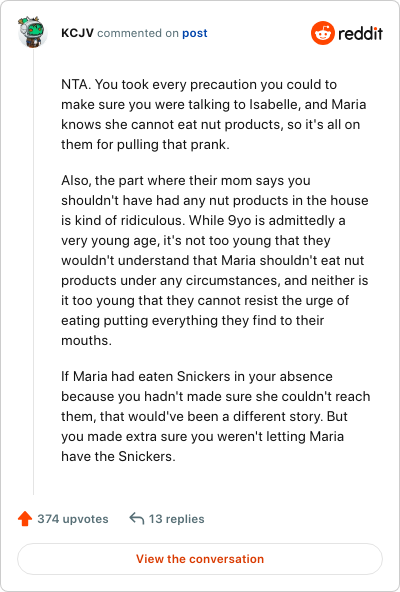400x592 pixels.
Task: Click the '374 upvotes' count
Action: coord(73,519)
